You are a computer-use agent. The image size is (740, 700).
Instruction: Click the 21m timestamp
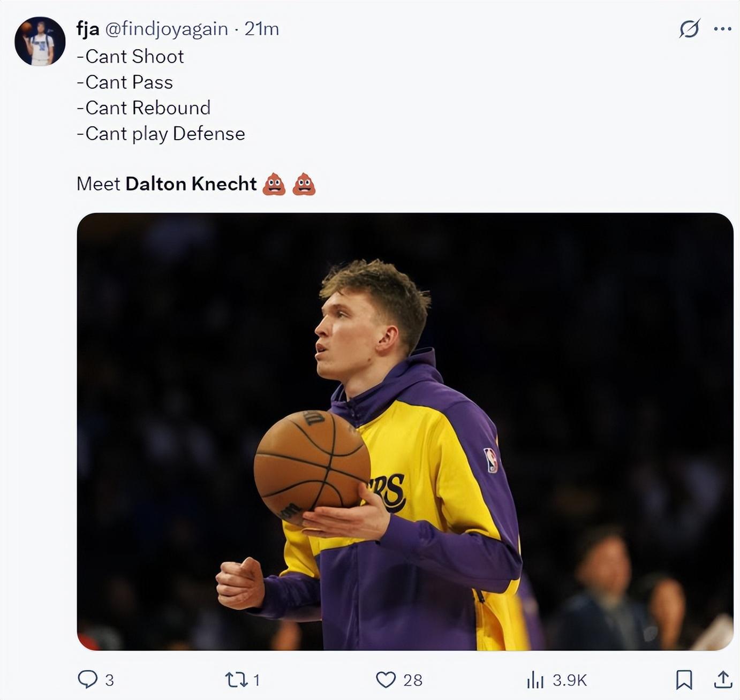[x=262, y=29]
